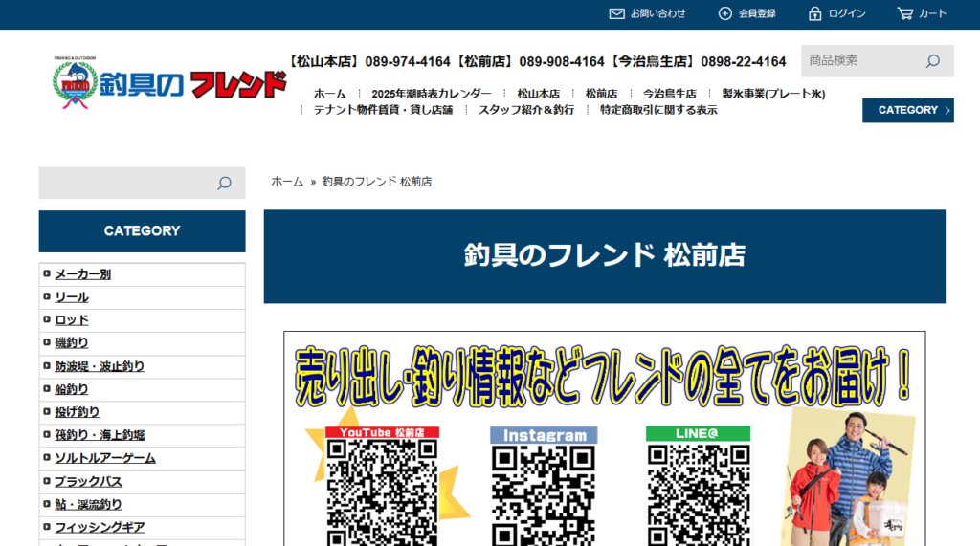This screenshot has height=546, width=980.
Task: Open the ブラックバス category
Action: [x=88, y=482]
